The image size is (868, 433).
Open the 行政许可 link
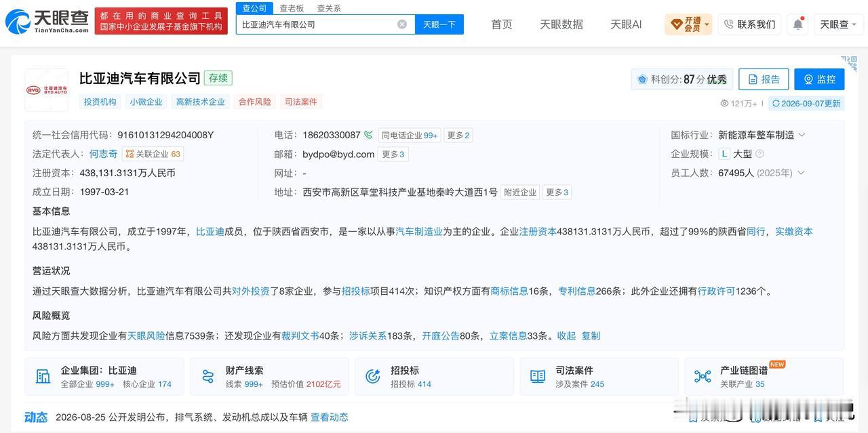pos(716,291)
